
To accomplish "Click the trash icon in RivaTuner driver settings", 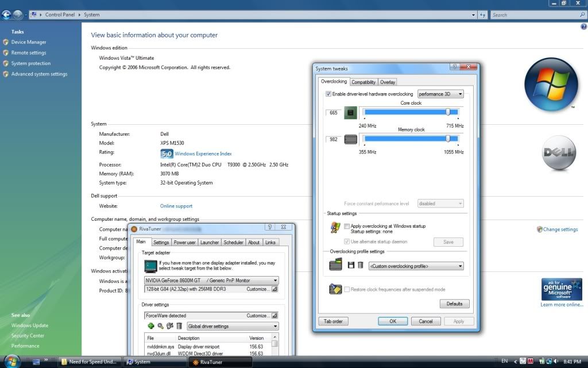I will coord(179,326).
